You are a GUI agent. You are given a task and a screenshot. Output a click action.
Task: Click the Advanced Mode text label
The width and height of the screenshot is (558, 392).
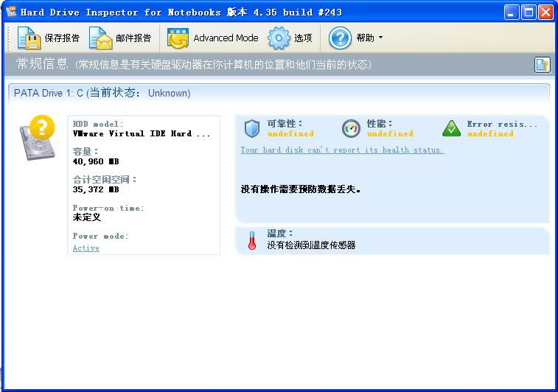[226, 38]
